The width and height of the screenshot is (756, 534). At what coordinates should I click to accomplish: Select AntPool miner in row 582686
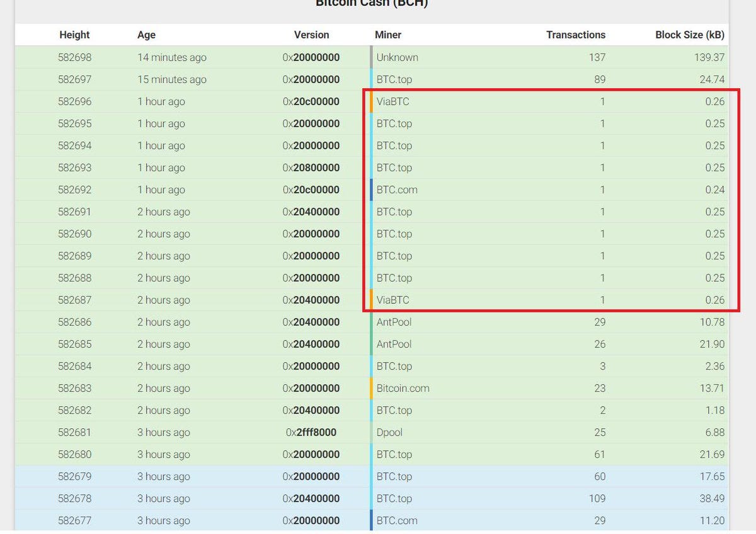click(394, 322)
